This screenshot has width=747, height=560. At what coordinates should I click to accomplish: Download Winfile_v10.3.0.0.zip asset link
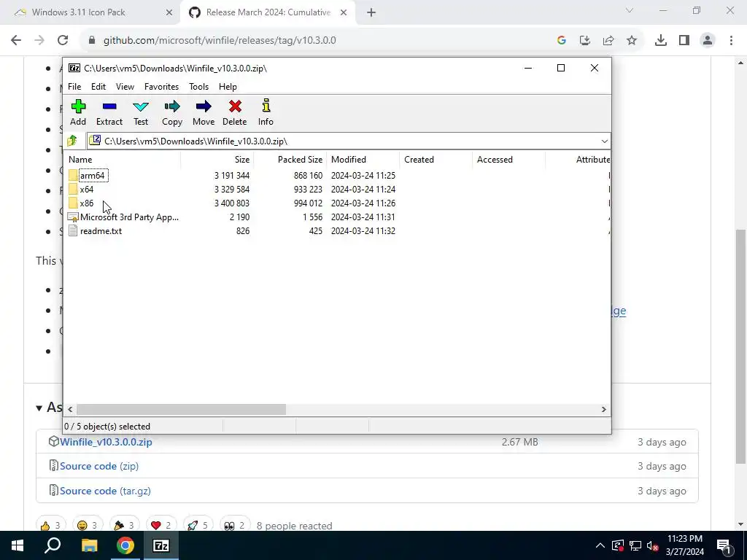pyautogui.click(x=106, y=442)
